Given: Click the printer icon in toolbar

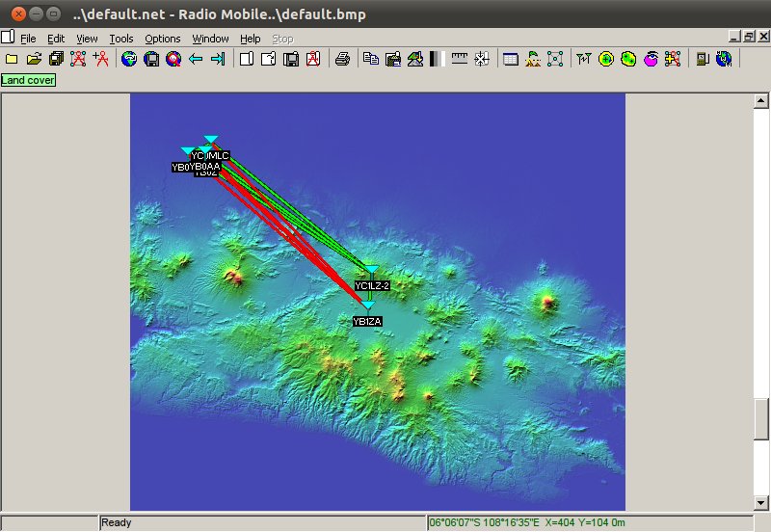Looking at the screenshot, I should 342,59.
